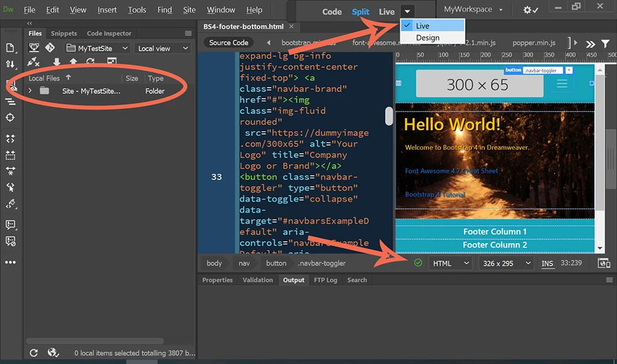Screen dimensions: 617x364
Task: Click Apply Comment icon
Action: point(10,225)
